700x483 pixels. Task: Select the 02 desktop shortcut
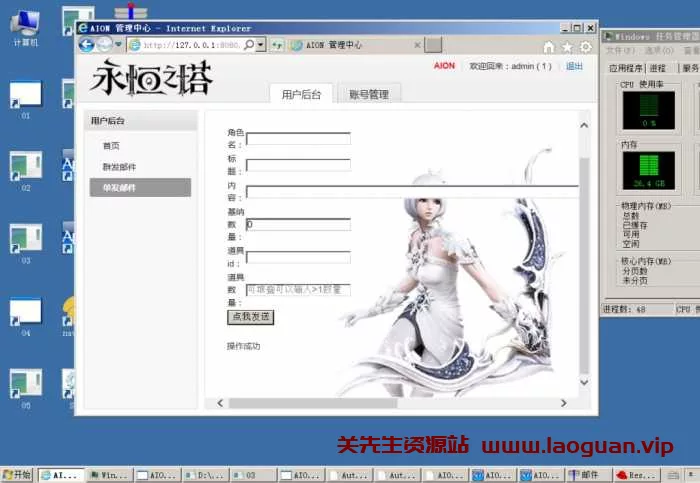tap(25, 171)
